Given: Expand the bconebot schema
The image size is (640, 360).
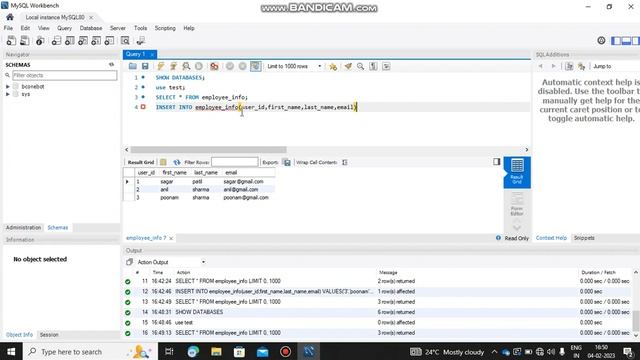Looking at the screenshot, I should click(8, 87).
